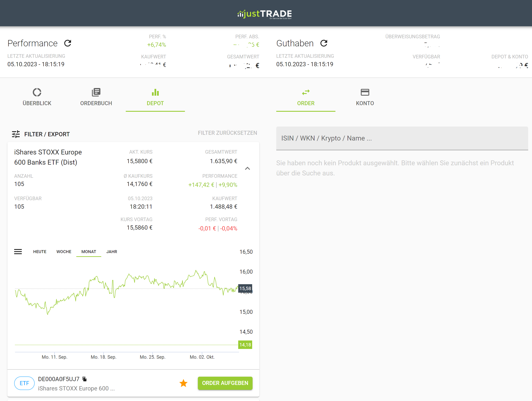Switch to the Konto tab
This screenshot has width=532, height=401.
point(365,97)
